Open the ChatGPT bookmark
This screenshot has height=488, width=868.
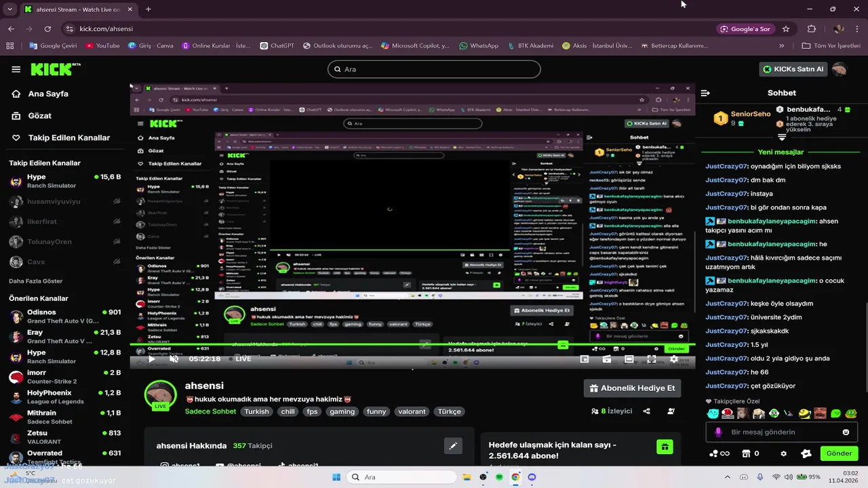click(x=277, y=46)
